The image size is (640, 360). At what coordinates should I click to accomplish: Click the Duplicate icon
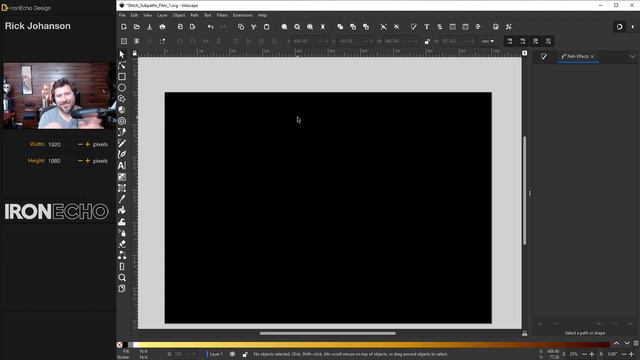tap(340, 27)
